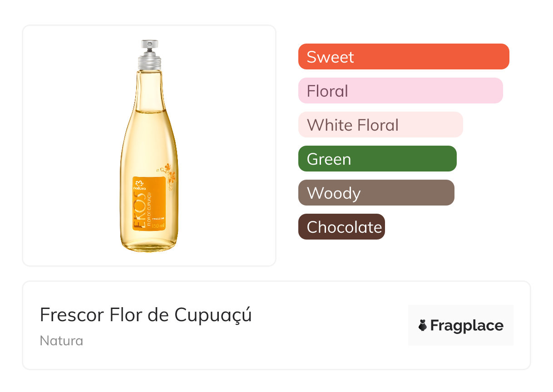
Task: Select the Woody accord bar
Action: coord(376,193)
